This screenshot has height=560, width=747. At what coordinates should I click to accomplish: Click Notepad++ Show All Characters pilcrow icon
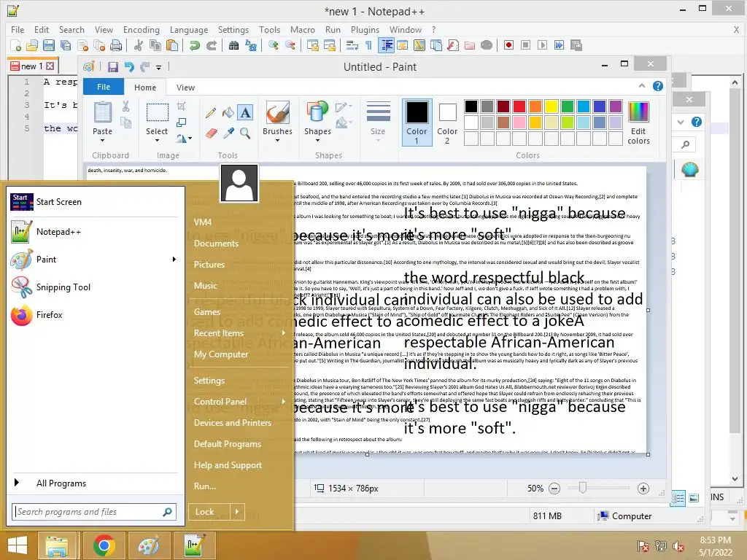(x=368, y=45)
